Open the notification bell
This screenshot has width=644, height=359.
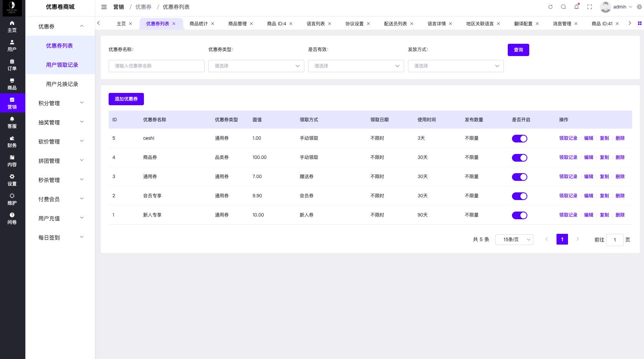click(576, 7)
